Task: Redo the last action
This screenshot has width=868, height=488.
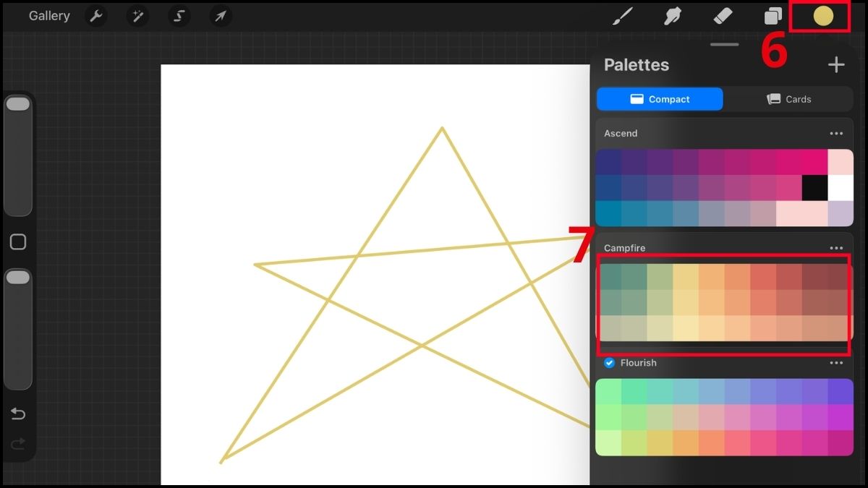Action: (18, 443)
